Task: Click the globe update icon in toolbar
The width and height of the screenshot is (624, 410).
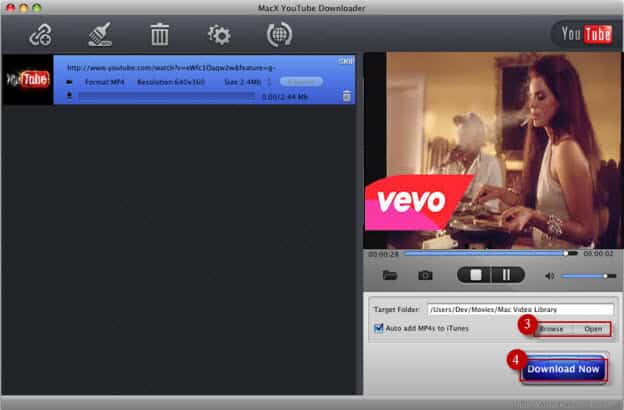Action: click(279, 35)
